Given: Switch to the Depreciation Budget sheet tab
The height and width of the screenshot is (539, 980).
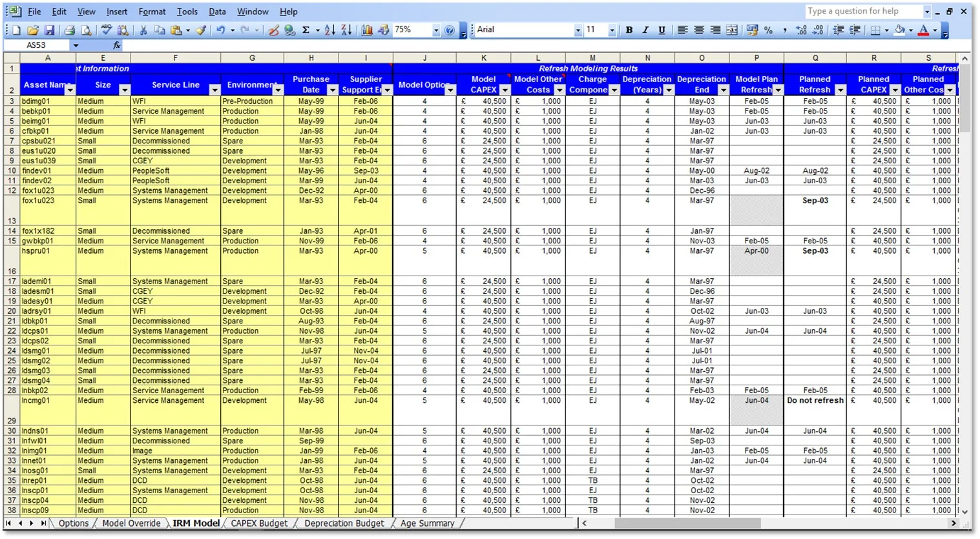Looking at the screenshot, I should click(x=344, y=524).
